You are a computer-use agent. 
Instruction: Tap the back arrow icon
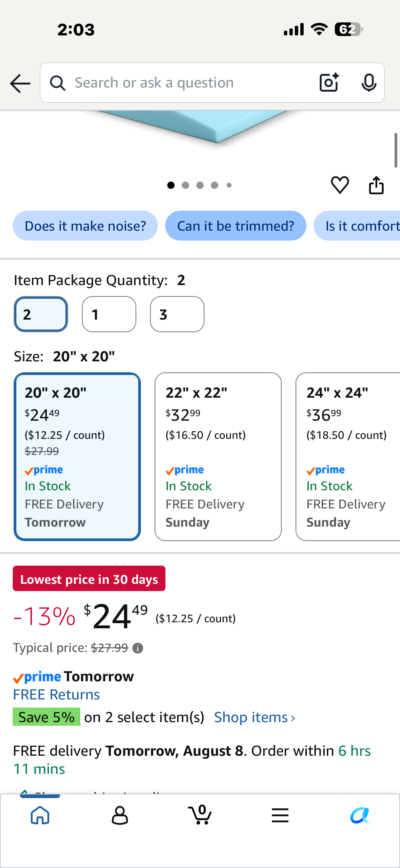pos(20,83)
